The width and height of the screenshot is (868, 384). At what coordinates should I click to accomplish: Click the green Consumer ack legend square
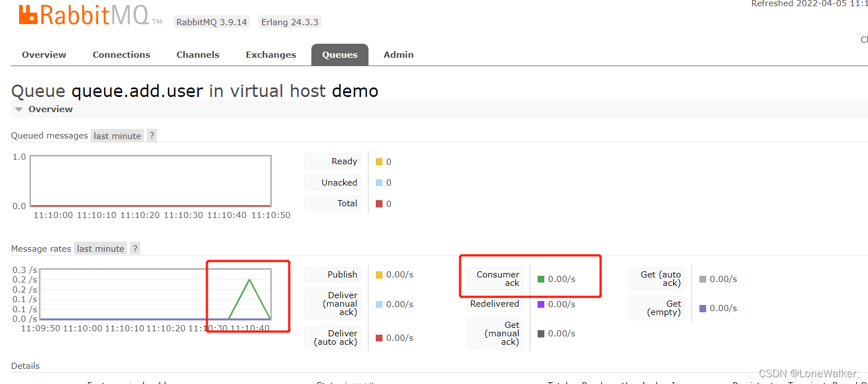[542, 279]
